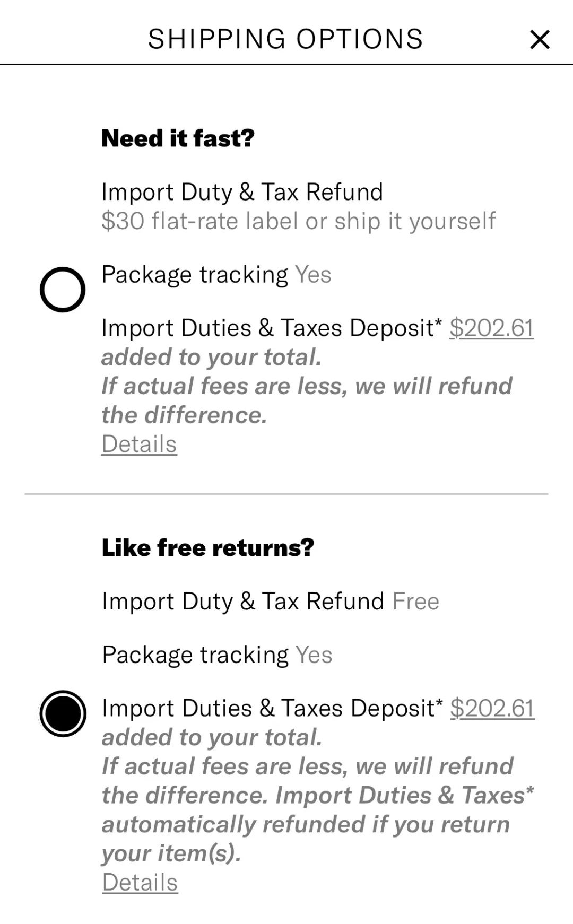Click 'Import Duty & Tax Refund Free' line
The height and width of the screenshot is (924, 573).
pos(270,602)
